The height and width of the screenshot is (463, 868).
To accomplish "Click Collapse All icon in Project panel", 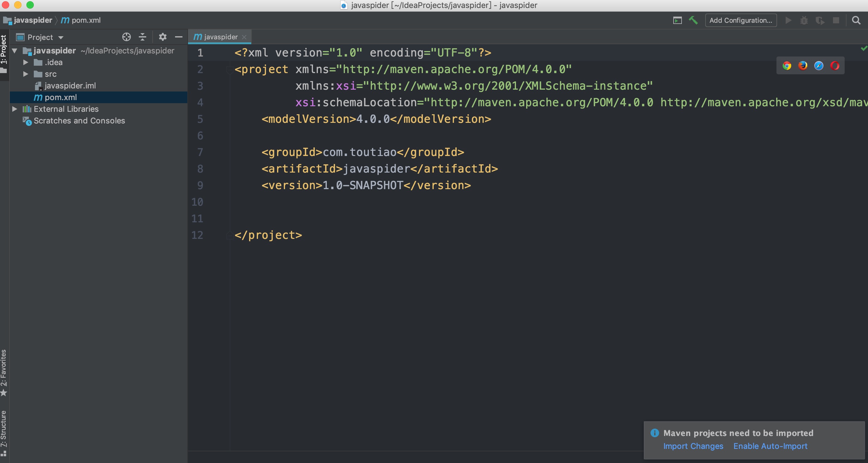I will tap(143, 37).
